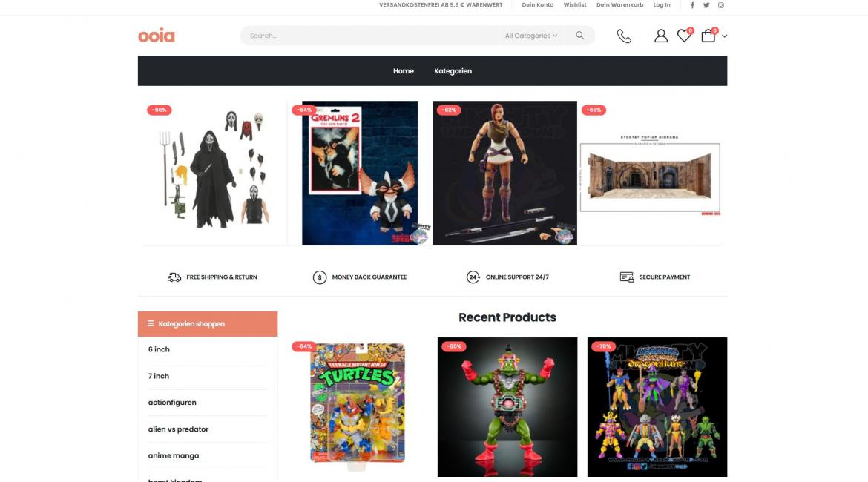Expand the cart dropdown arrow
Viewport: 868px width, 482px height.
point(724,36)
